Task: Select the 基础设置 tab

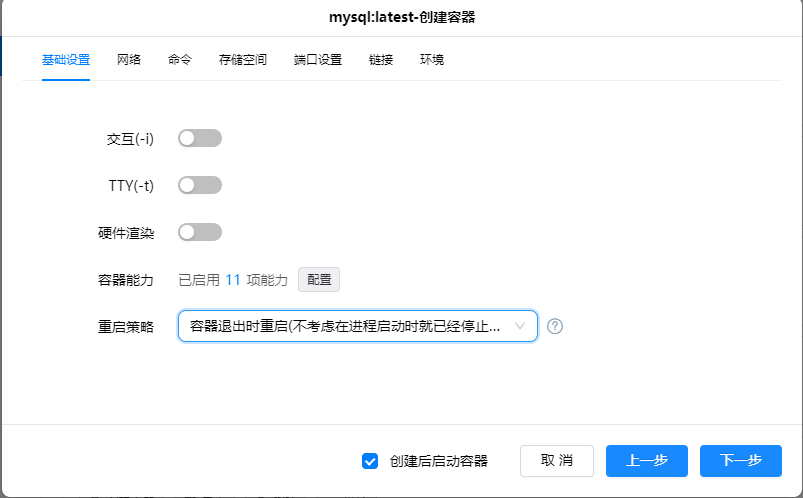Action: pos(66,60)
